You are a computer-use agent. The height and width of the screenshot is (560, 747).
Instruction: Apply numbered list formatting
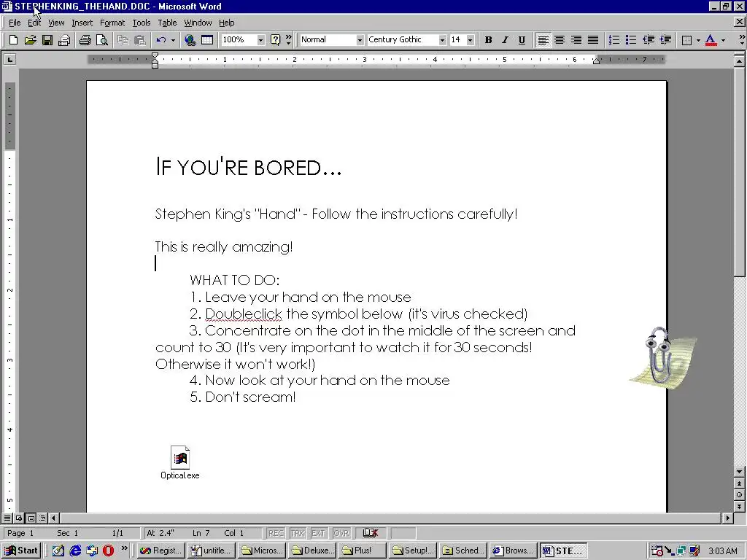[x=614, y=40]
